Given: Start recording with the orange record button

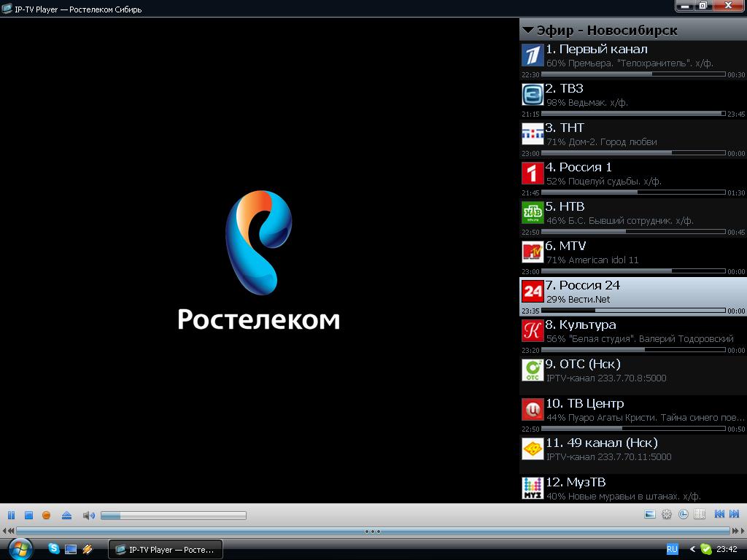Looking at the screenshot, I should click(47, 515).
